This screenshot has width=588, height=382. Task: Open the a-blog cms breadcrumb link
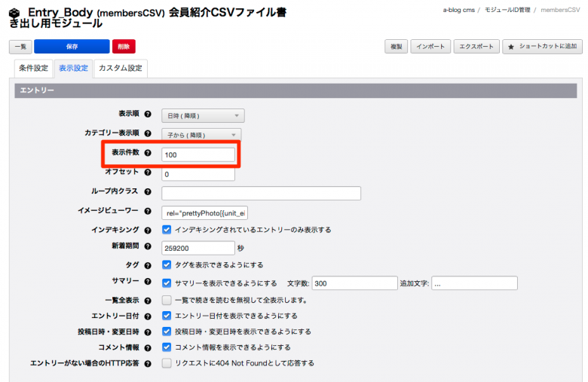coord(458,10)
